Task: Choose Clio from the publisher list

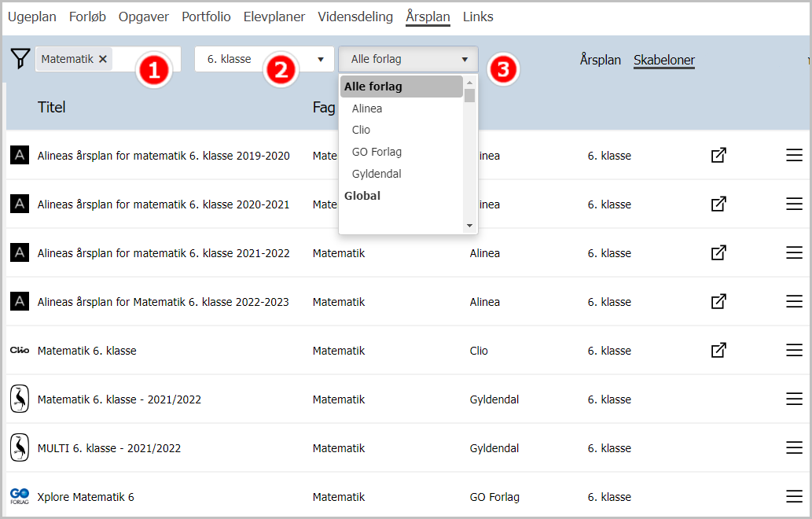Action: (x=361, y=130)
